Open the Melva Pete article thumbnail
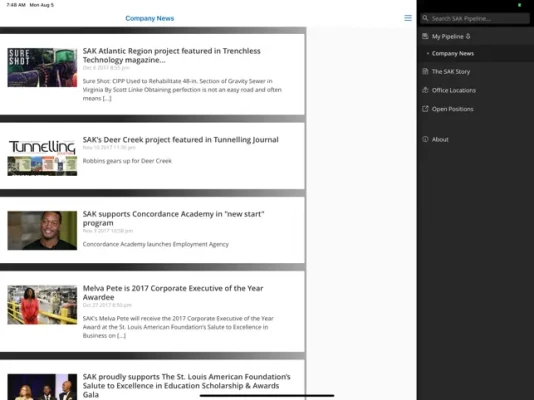 (42, 305)
